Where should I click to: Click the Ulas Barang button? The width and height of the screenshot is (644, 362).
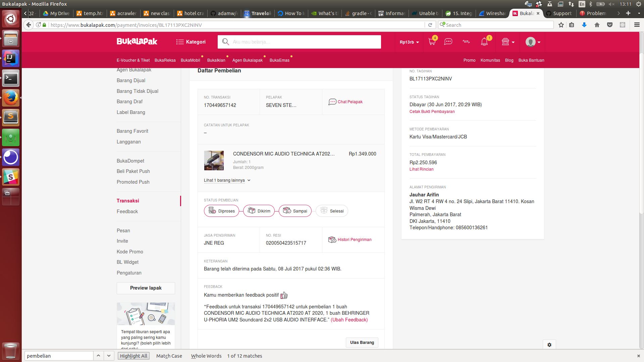362,343
